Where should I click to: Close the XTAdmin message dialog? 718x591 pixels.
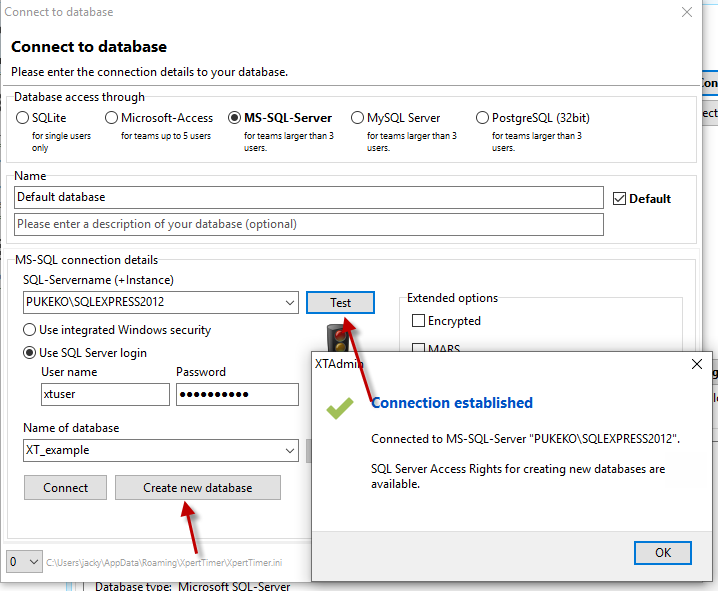697,365
